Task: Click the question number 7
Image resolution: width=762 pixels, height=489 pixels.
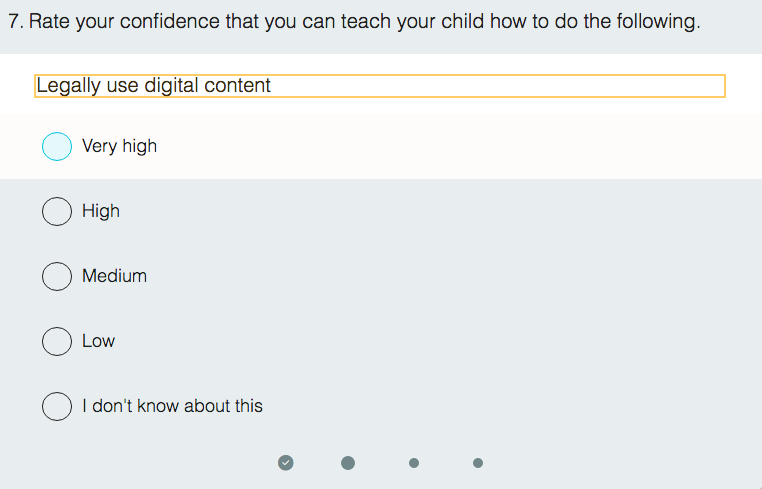Action: coord(14,22)
